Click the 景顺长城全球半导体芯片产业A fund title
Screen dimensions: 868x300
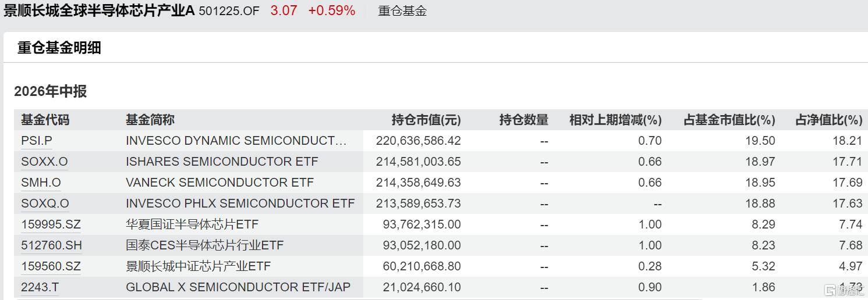99,11
